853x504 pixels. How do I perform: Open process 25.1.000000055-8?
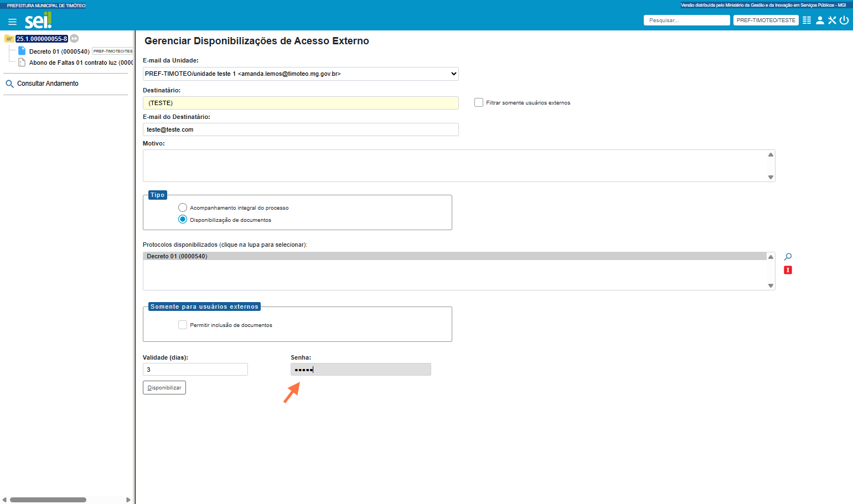(x=42, y=39)
